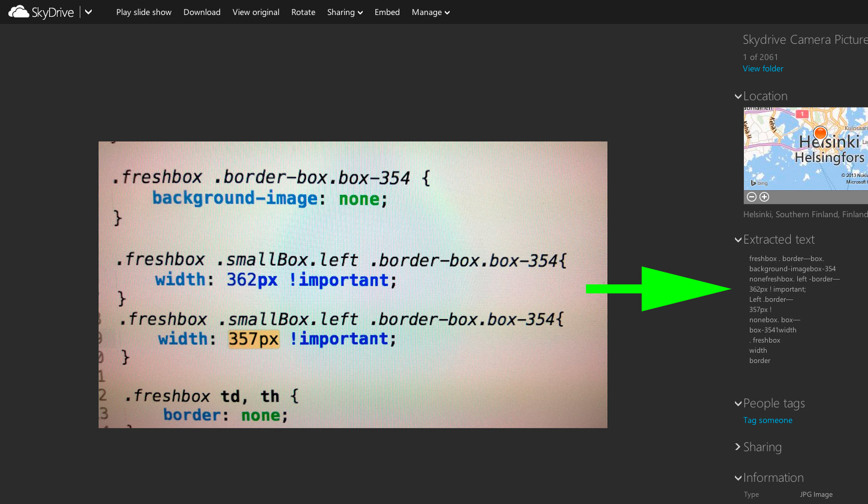Open the Sharing dropdown menu
Image resolution: width=868 pixels, height=504 pixels.
(345, 12)
